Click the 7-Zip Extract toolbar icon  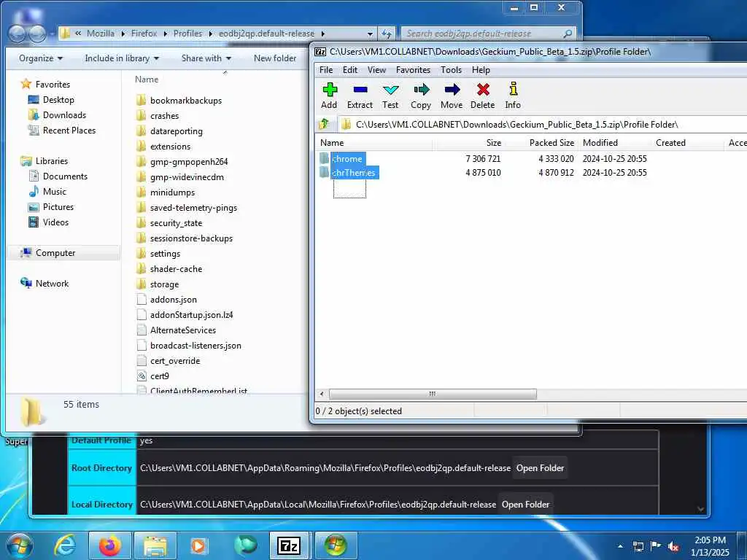360,96
